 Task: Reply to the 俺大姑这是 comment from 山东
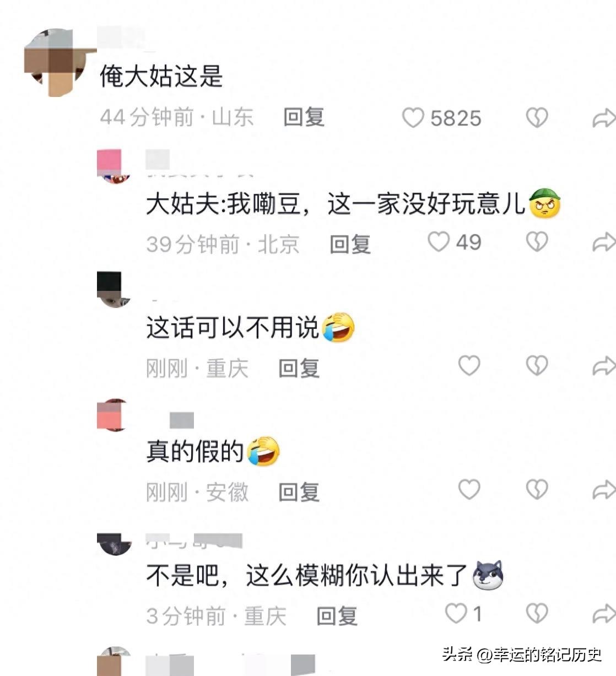pos(304,117)
